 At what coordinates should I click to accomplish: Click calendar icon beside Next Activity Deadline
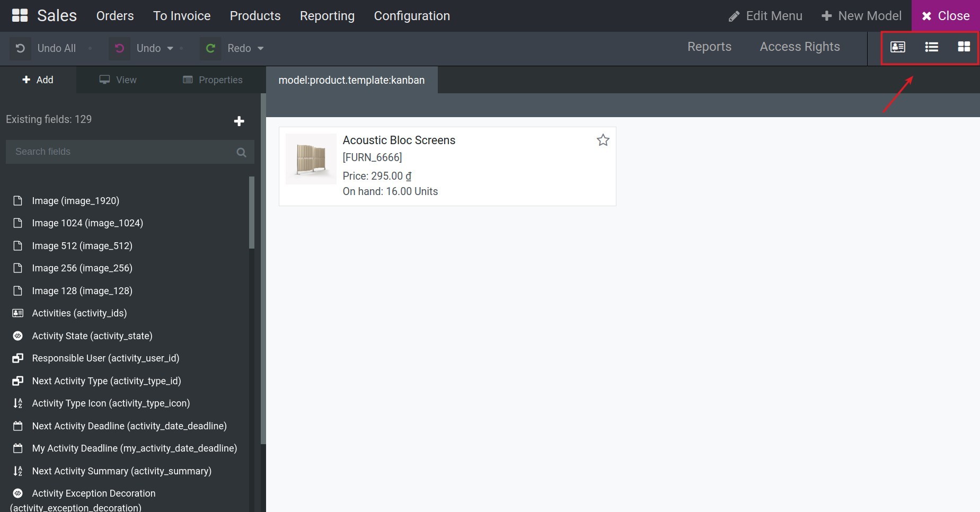(x=17, y=426)
